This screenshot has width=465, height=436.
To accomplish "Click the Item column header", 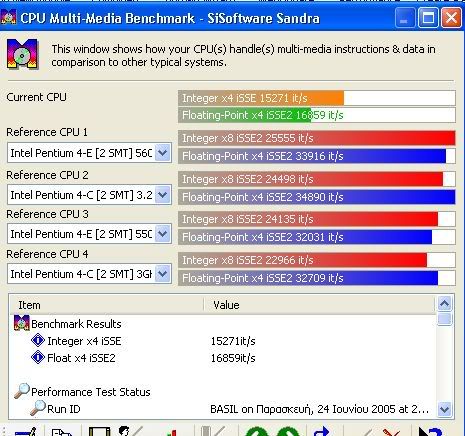I will [x=107, y=305].
